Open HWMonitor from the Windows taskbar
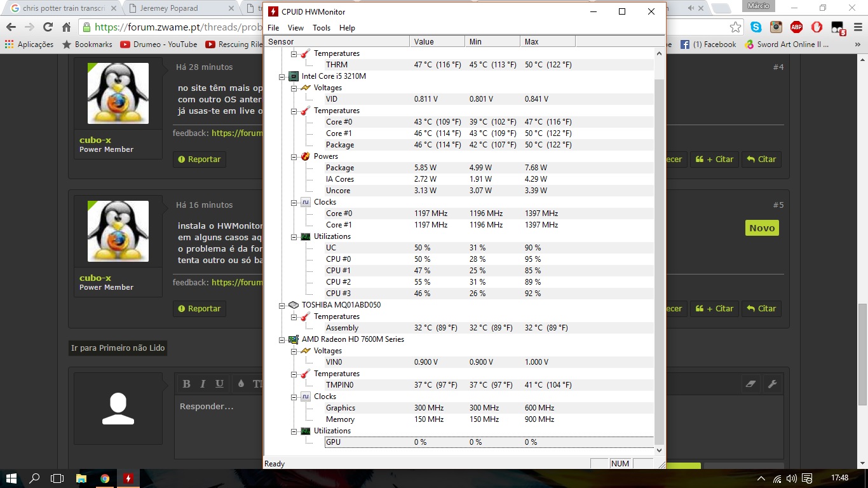Viewport: 868px width, 488px height. click(128, 478)
